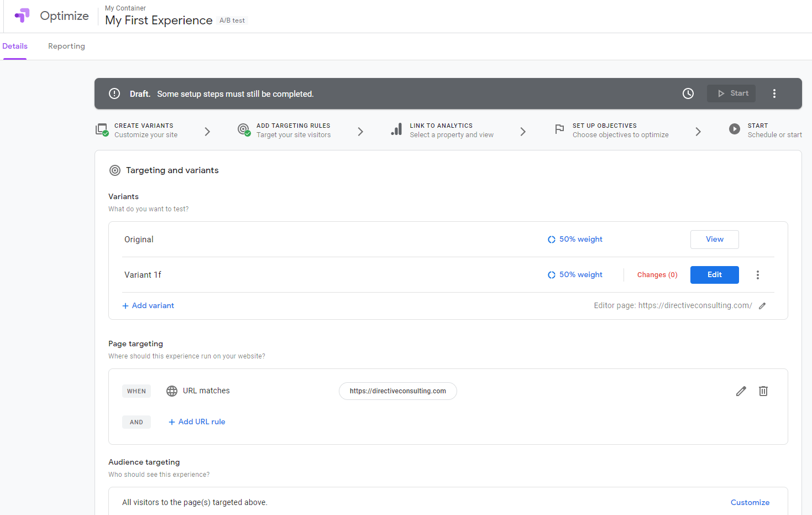Screen dimensions: 812x515
Task: Edit the URL rule with the pencil icon
Action: click(741, 391)
